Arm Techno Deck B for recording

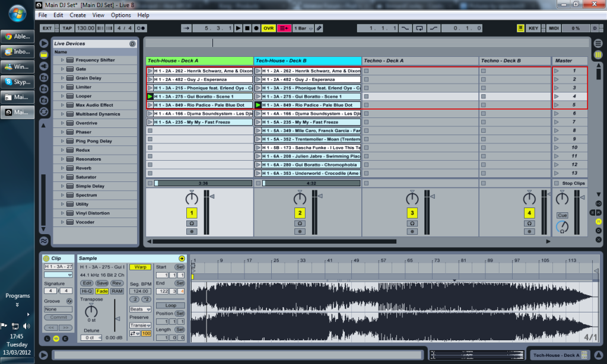coord(529,232)
